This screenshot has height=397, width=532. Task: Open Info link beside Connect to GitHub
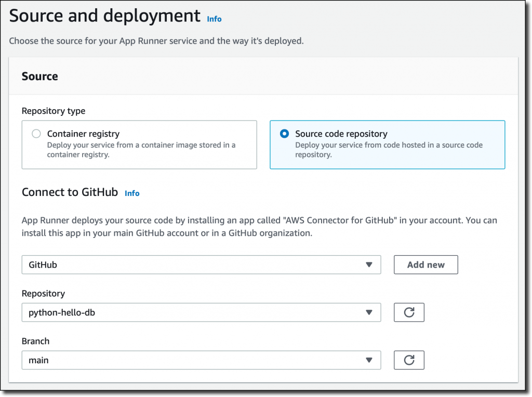pyautogui.click(x=132, y=193)
